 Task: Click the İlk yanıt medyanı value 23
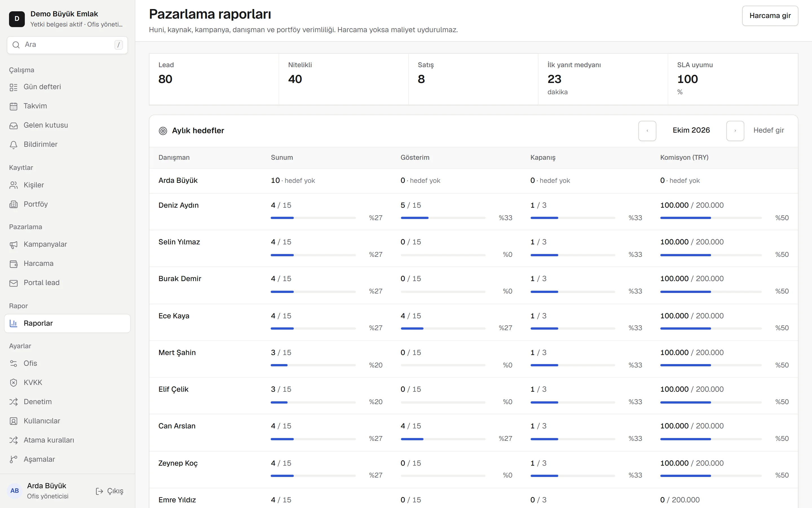[554, 79]
